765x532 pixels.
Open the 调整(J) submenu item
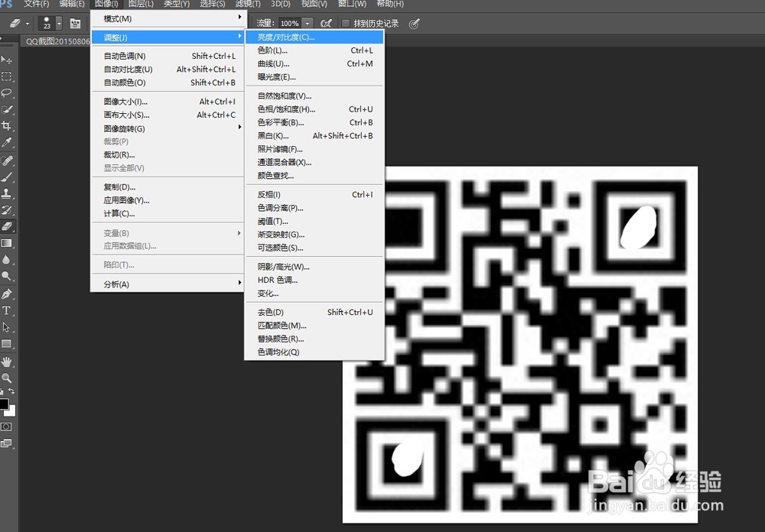click(168, 37)
